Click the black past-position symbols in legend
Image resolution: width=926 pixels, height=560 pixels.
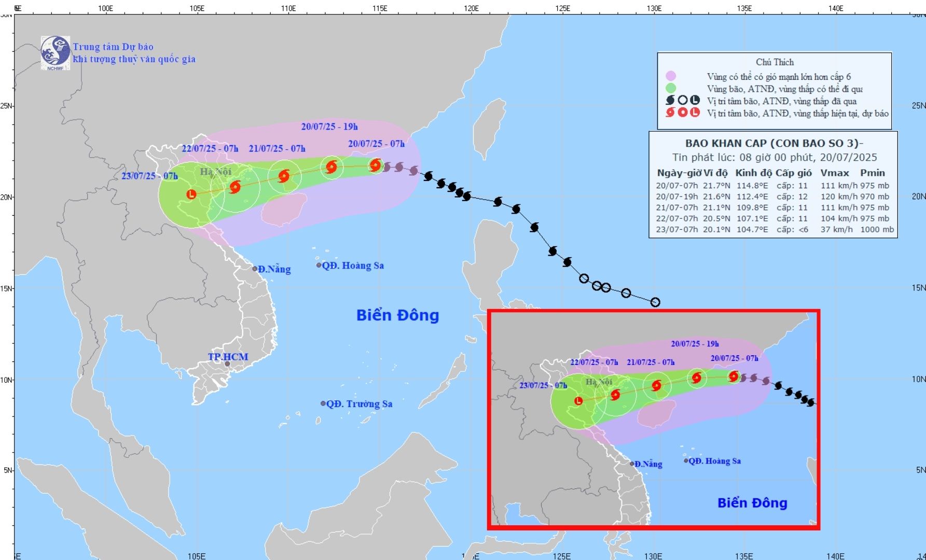(682, 101)
